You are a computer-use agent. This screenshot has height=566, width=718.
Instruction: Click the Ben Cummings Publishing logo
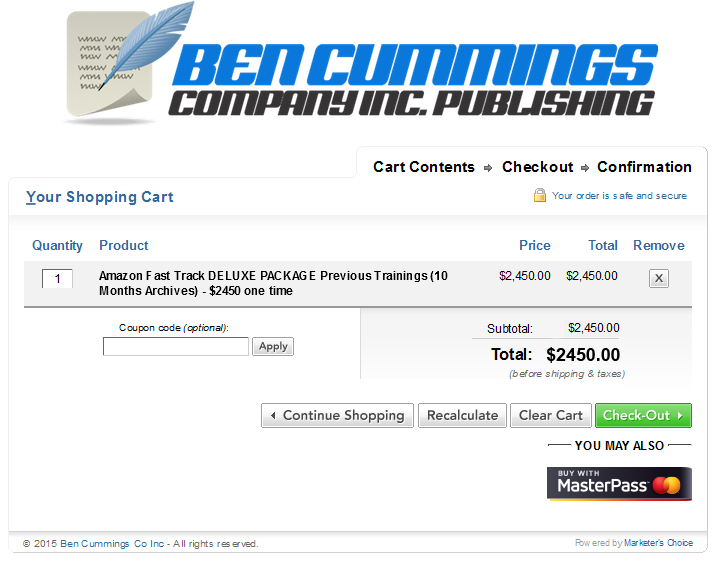(360, 64)
